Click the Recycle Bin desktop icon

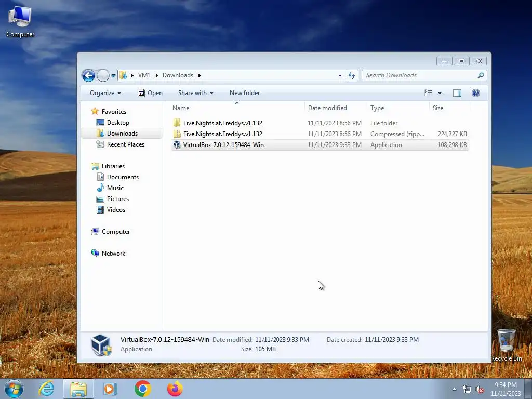pyautogui.click(x=506, y=345)
